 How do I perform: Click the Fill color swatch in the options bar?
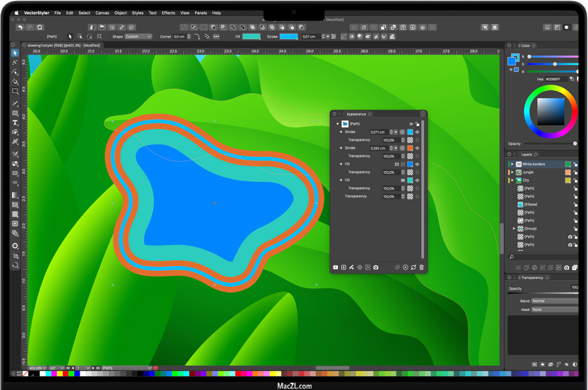(x=251, y=37)
